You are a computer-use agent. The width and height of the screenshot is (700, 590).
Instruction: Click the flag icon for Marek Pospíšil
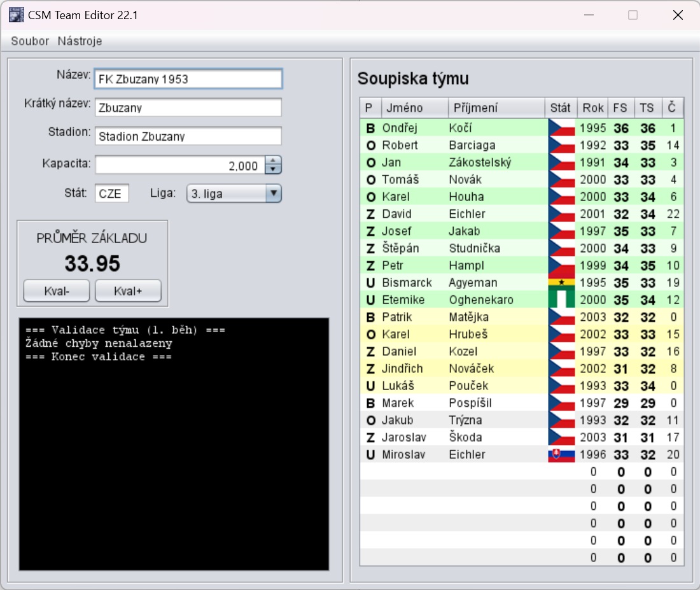[x=561, y=403]
